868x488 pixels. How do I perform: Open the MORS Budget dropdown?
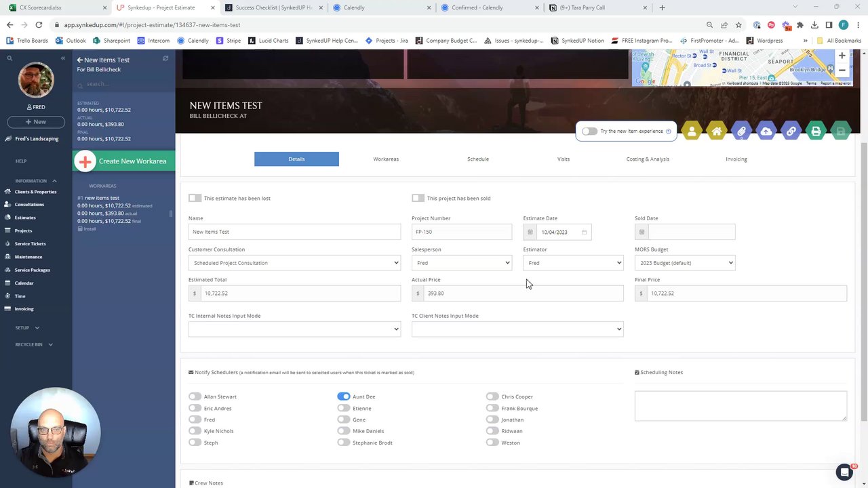click(685, 263)
